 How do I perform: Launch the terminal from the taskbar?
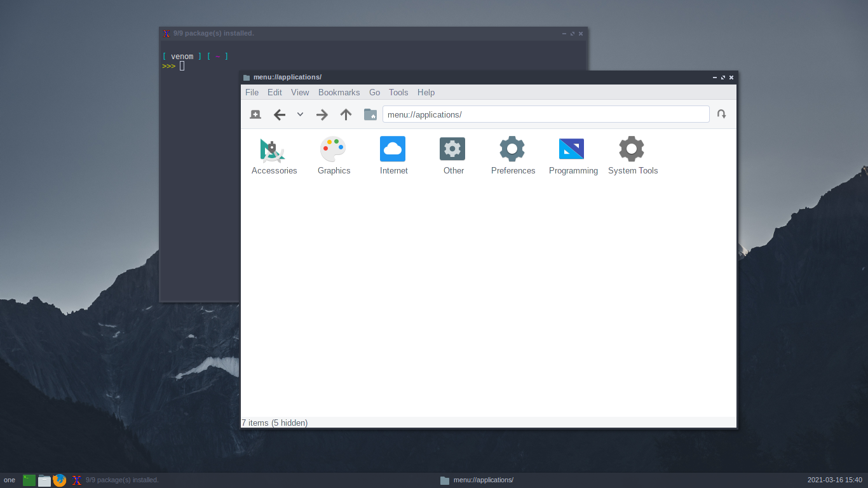(x=29, y=480)
